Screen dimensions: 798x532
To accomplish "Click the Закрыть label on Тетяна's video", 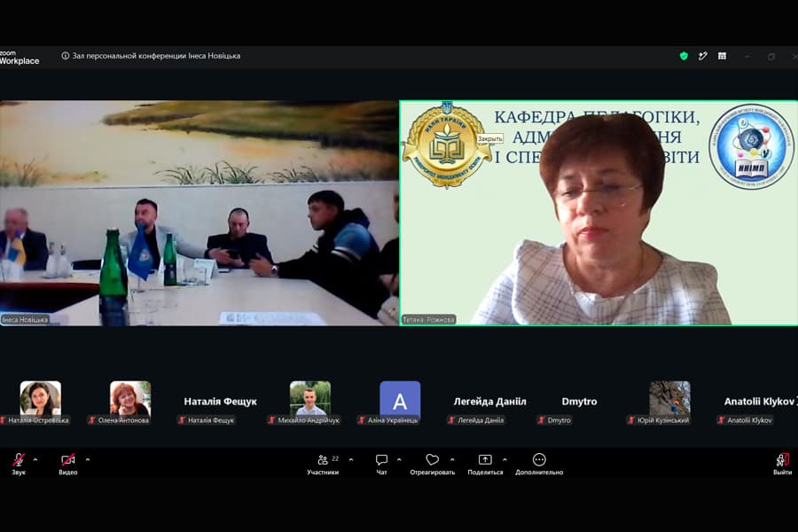I will click(489, 138).
